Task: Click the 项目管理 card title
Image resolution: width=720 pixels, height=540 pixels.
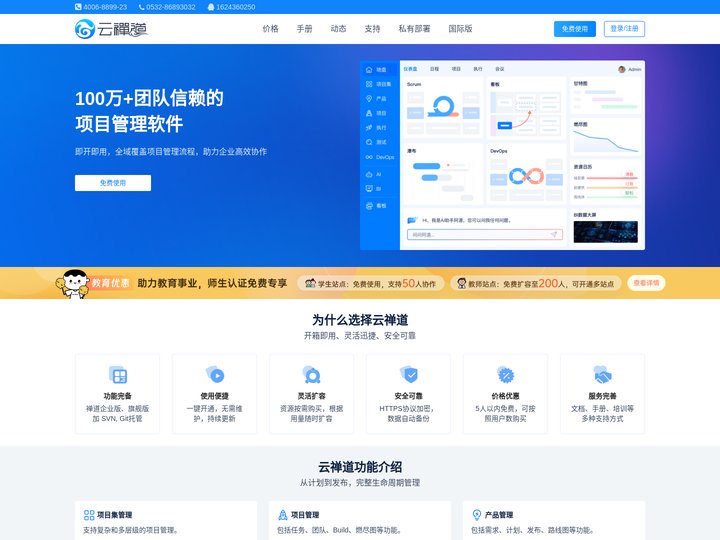Action: coord(305,515)
